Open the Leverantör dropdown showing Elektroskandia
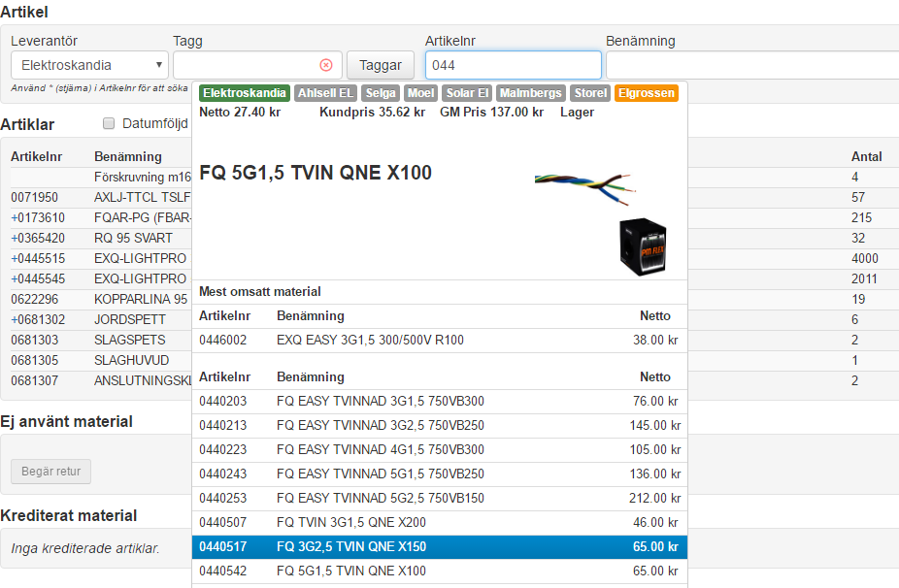 tap(89, 65)
